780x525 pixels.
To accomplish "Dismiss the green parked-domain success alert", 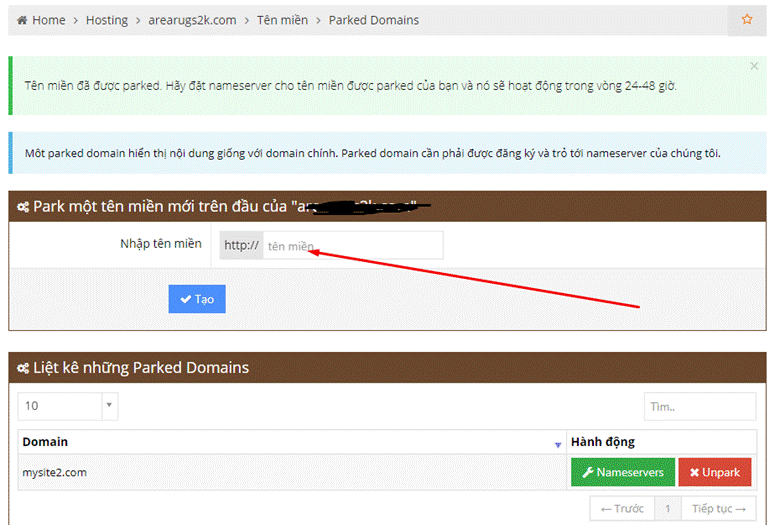I will tap(754, 66).
